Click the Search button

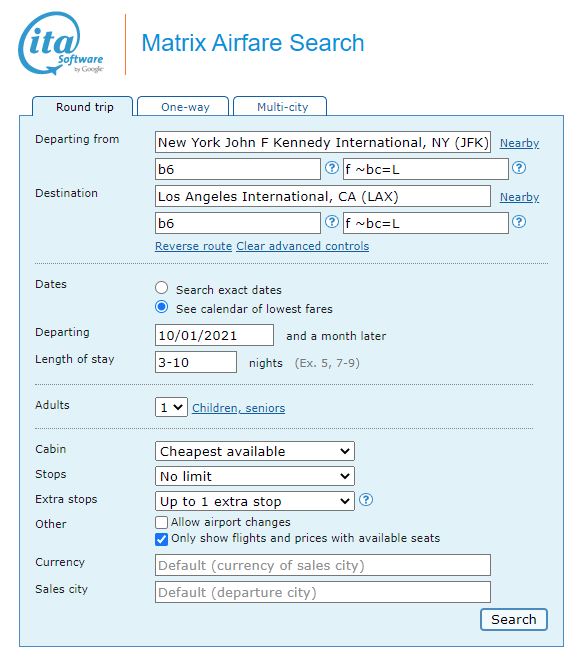[x=514, y=619]
